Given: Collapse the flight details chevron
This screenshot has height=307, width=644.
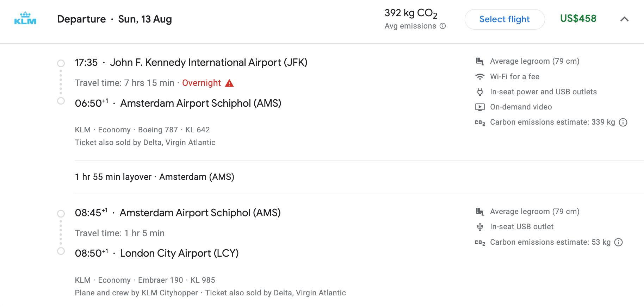Looking at the screenshot, I should pos(624,19).
